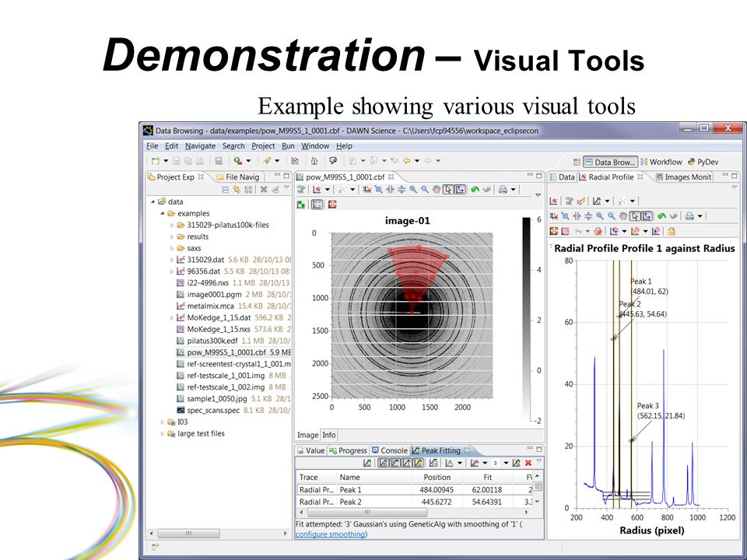Toggle the axes mode button beside pointer in image editor

pyautogui.click(x=460, y=190)
